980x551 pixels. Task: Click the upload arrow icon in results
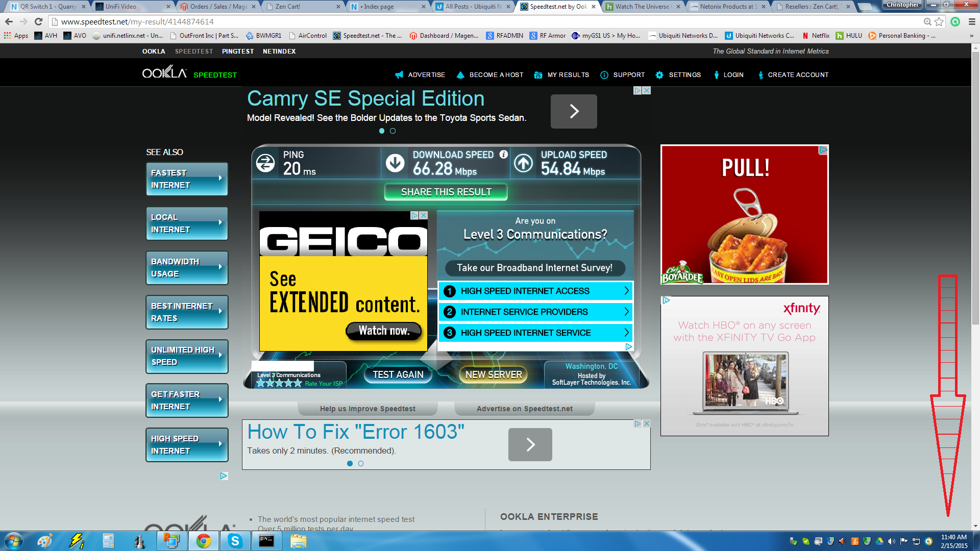[523, 163]
